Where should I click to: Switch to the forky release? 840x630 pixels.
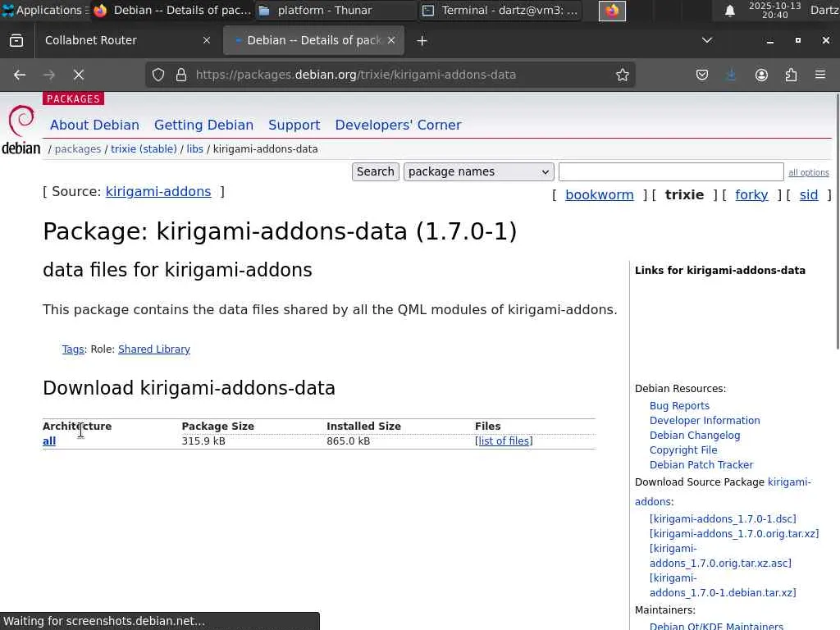pyautogui.click(x=751, y=194)
